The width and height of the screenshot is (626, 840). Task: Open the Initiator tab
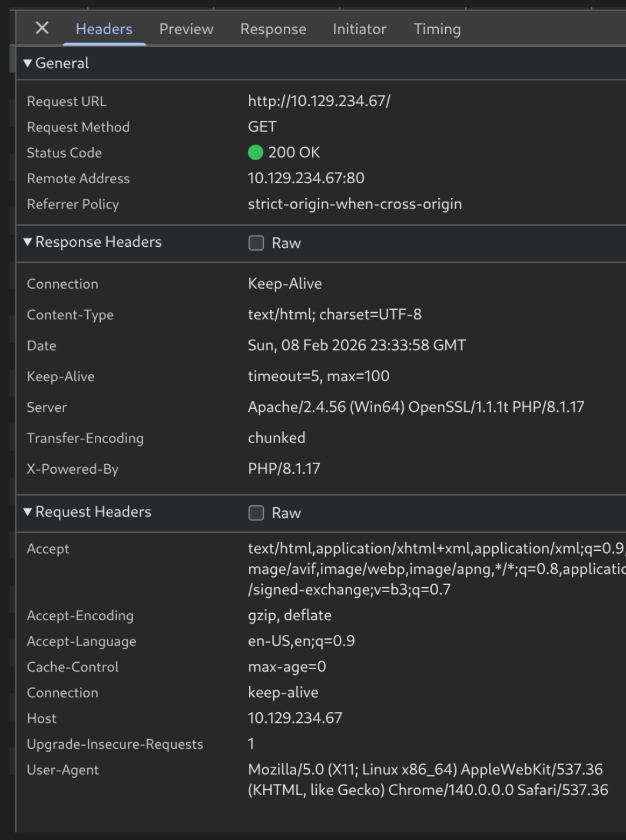click(x=359, y=29)
